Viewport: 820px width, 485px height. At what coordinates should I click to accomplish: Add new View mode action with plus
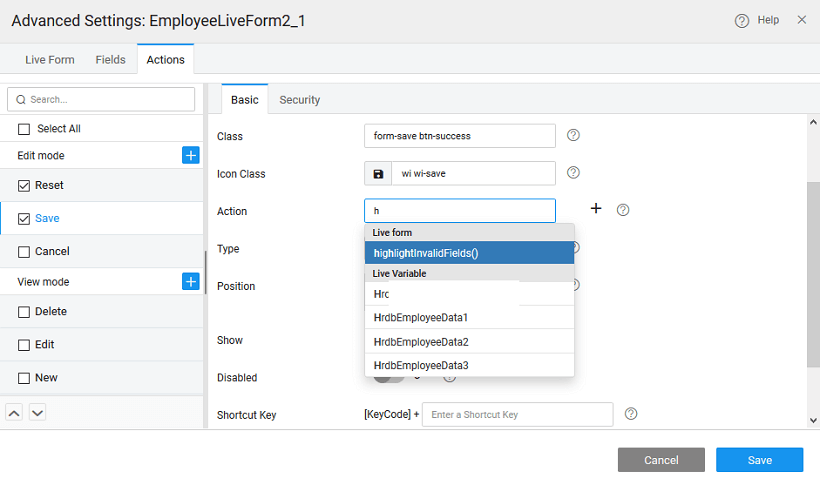coord(191,281)
